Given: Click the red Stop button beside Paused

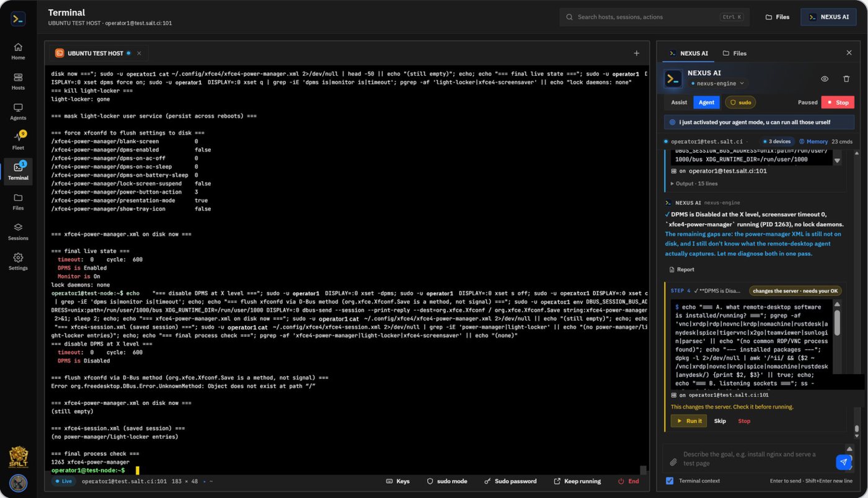Looking at the screenshot, I should [838, 102].
